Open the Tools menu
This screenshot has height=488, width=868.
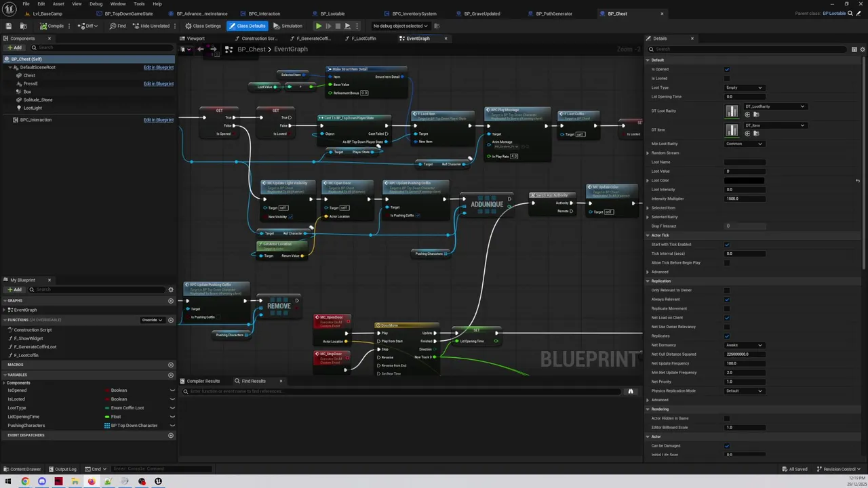(x=139, y=3)
